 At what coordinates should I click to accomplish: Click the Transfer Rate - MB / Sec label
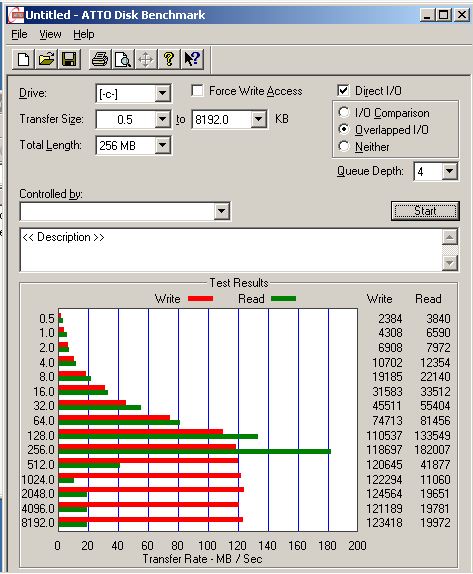(202, 559)
